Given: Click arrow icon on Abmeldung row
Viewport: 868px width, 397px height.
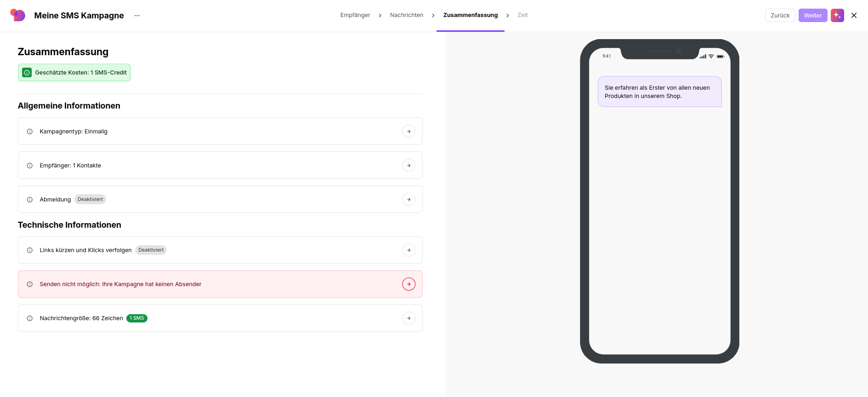Looking at the screenshot, I should click(x=408, y=199).
